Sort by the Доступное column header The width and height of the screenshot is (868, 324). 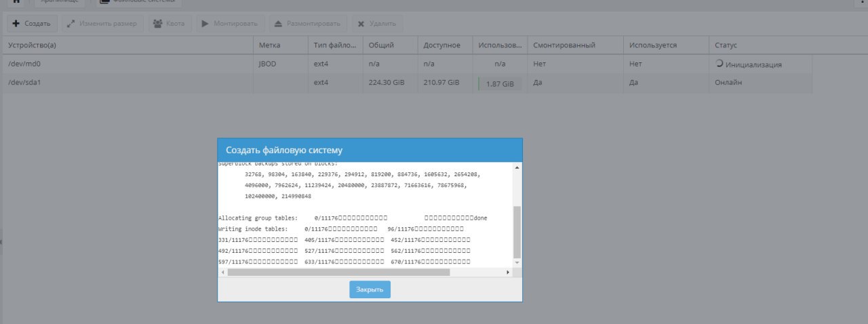pos(445,45)
